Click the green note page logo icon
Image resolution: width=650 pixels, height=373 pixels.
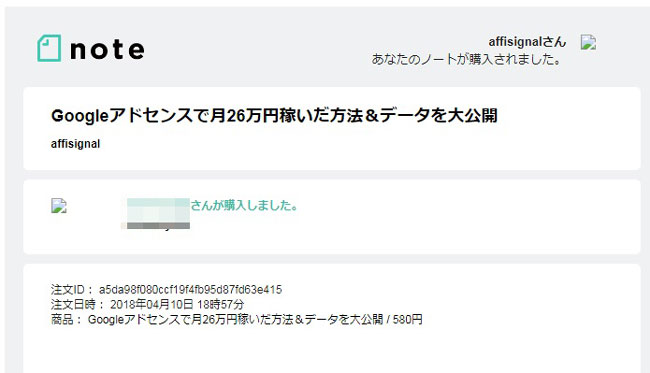click(x=49, y=48)
